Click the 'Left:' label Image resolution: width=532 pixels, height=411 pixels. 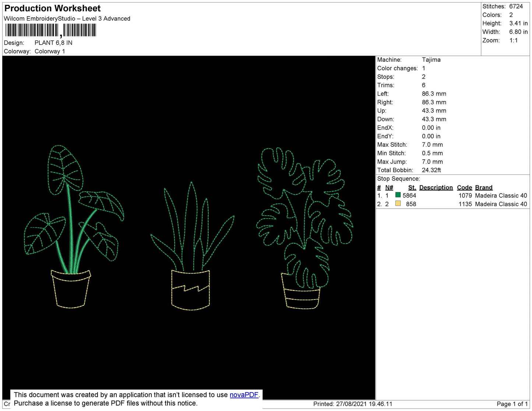[383, 93]
